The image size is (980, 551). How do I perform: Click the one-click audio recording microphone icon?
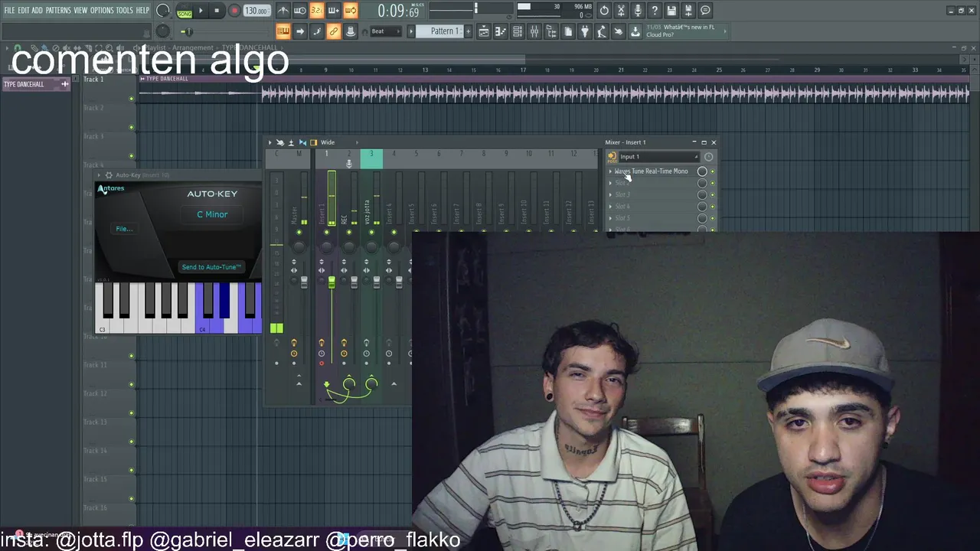[x=639, y=11]
